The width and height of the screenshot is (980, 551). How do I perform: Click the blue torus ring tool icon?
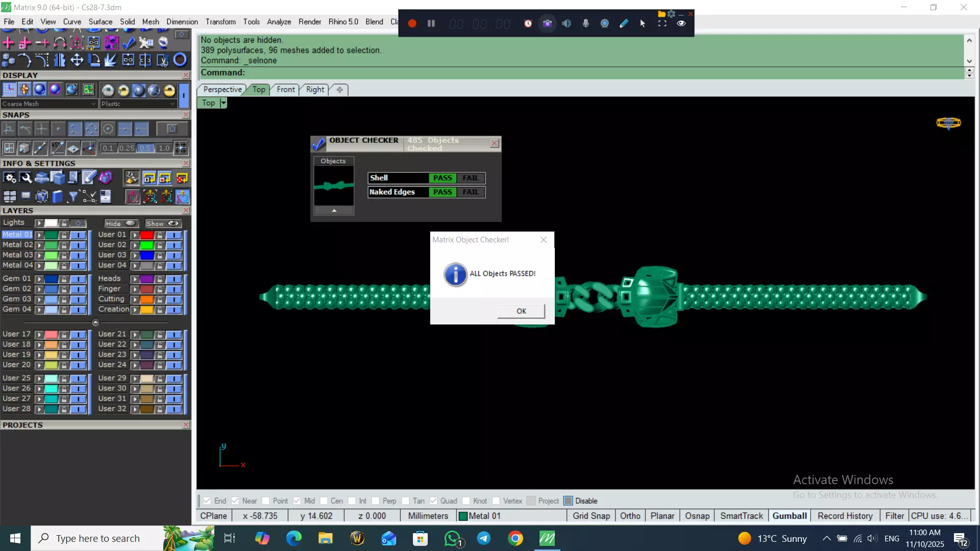click(180, 60)
